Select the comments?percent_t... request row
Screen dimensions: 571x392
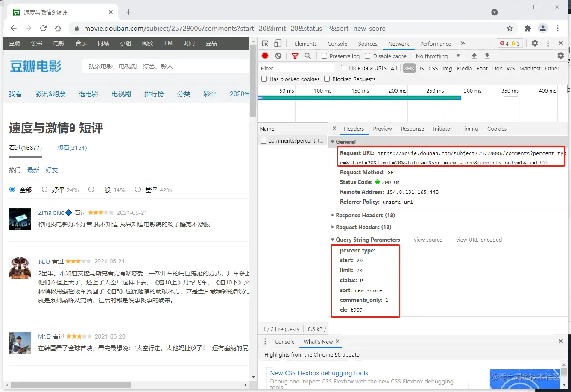pos(293,140)
